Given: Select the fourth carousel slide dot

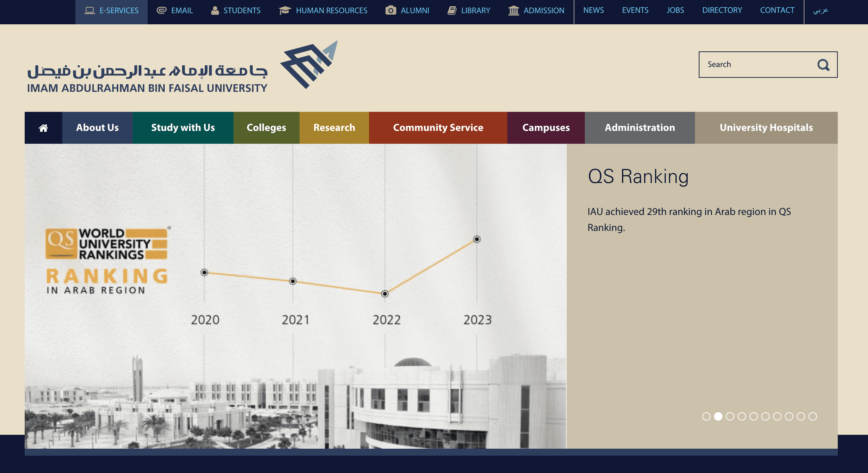Looking at the screenshot, I should (742, 416).
